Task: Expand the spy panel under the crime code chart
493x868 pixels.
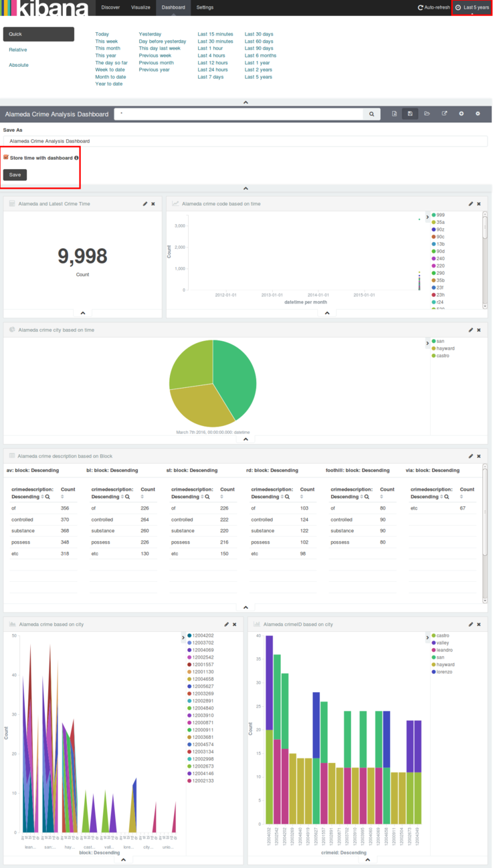Action: (x=327, y=313)
